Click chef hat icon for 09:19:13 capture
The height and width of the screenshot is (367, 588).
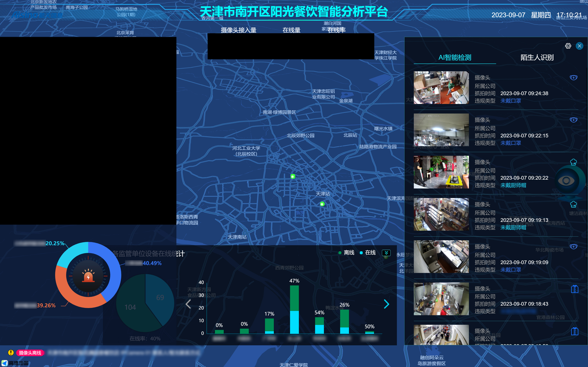coord(573,204)
